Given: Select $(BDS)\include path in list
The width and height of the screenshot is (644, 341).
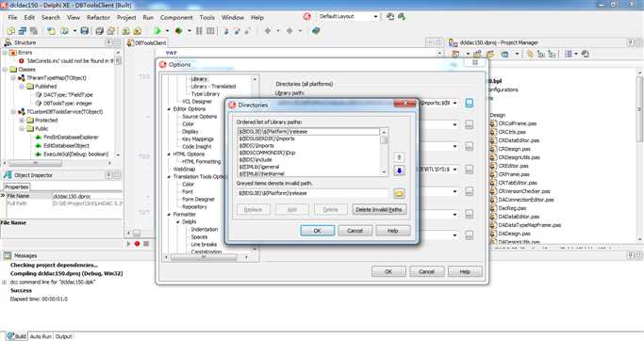Looking at the screenshot, I should pos(256,159).
